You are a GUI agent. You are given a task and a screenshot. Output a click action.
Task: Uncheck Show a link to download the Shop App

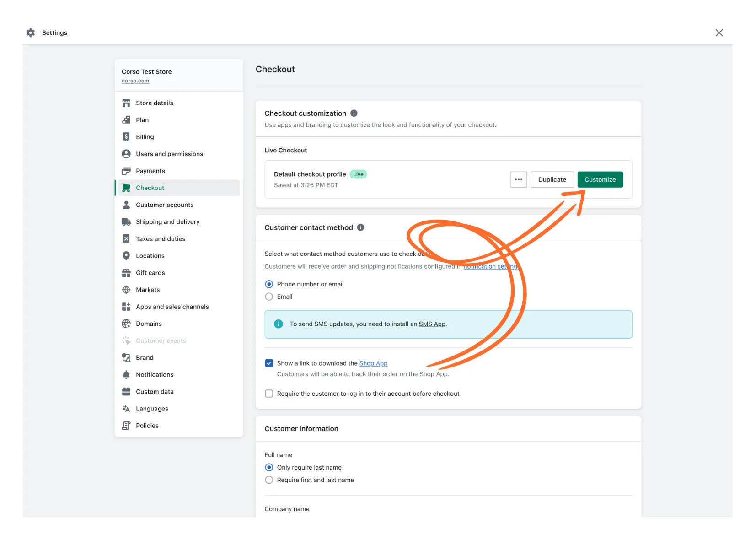269,363
